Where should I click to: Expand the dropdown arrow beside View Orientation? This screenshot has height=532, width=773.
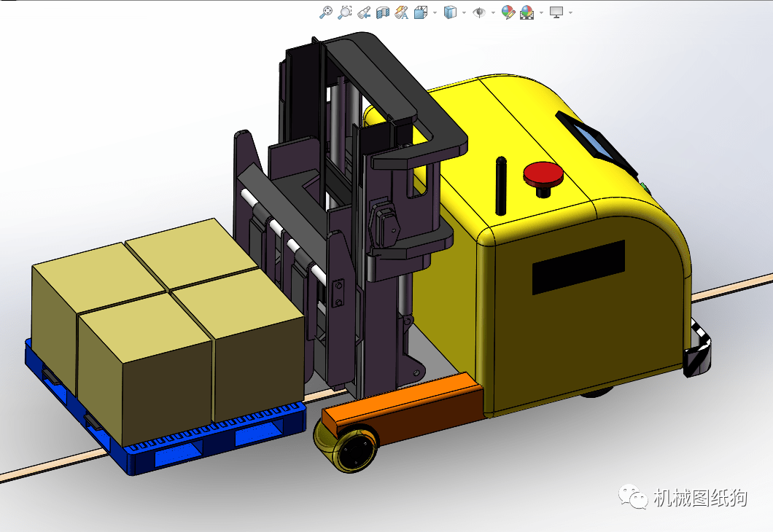435,12
